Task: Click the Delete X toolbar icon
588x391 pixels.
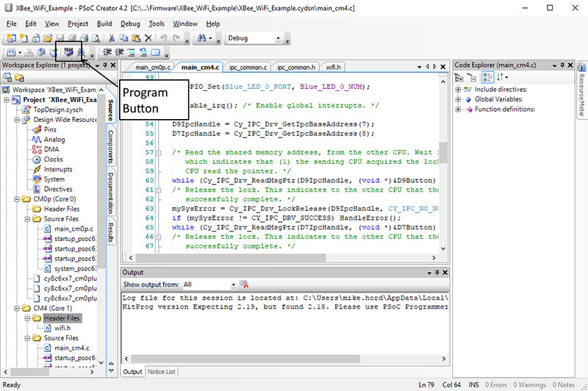Action: click(x=148, y=38)
